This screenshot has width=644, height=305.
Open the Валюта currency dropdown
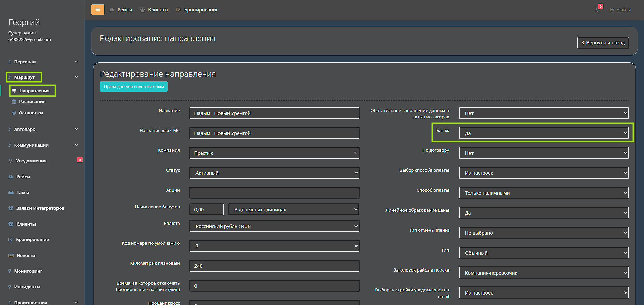click(274, 226)
